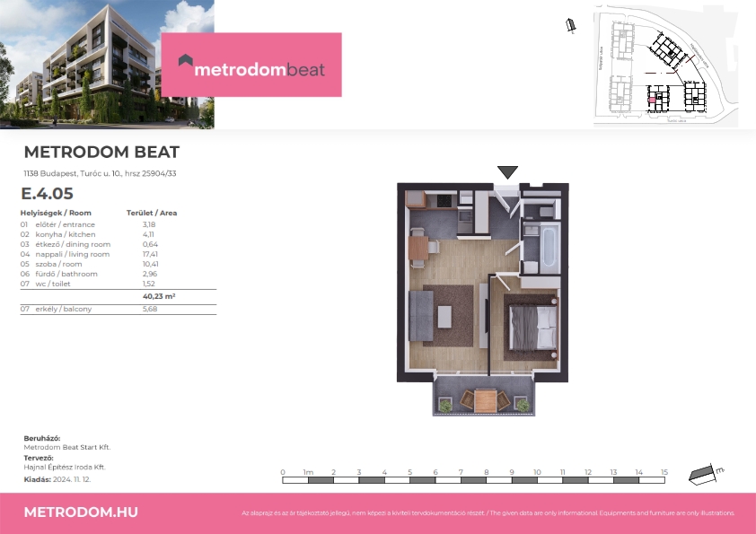
Task: Click the living room area value 17,41
Action: [x=150, y=254]
